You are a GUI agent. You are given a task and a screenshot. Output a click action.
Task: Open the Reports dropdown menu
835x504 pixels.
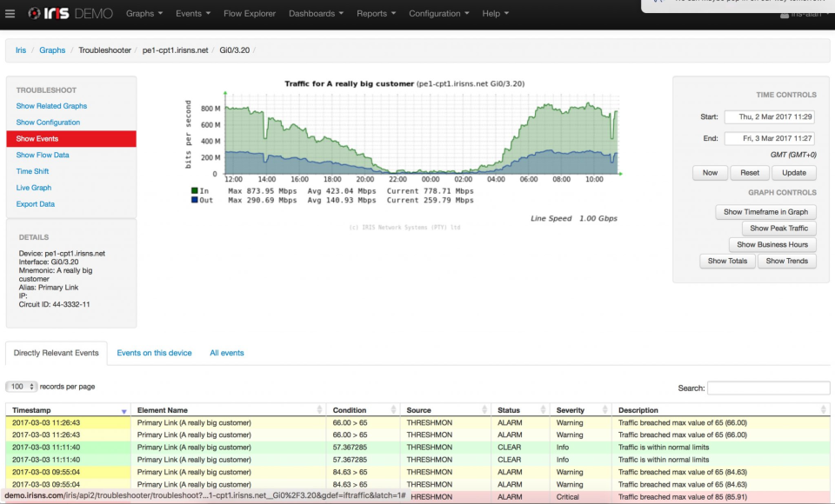[x=376, y=13]
